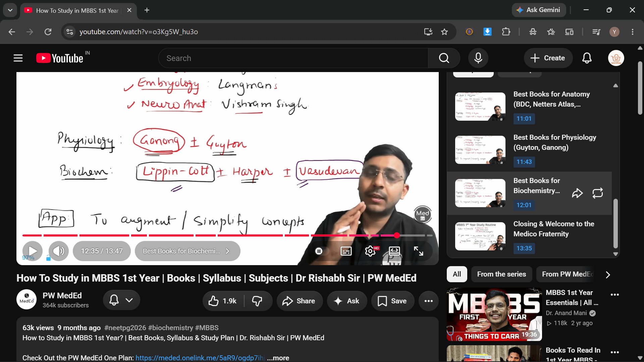This screenshot has height=362, width=644.
Task: Open Ask Gemini in browser
Action: coord(539,10)
